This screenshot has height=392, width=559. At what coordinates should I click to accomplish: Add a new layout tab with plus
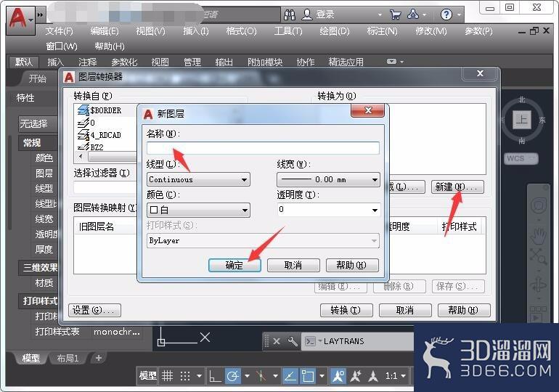coord(99,358)
